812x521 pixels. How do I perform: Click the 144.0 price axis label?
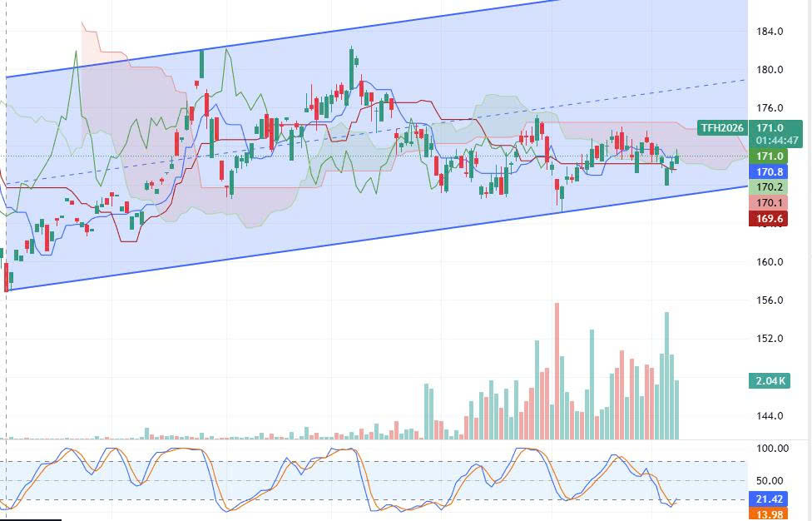(x=769, y=416)
